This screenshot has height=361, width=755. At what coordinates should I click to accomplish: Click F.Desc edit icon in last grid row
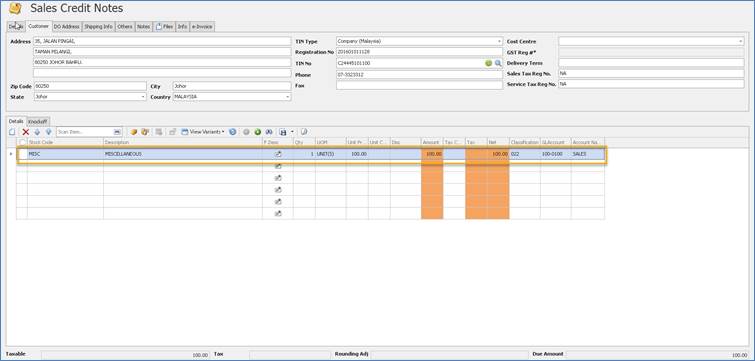click(278, 213)
